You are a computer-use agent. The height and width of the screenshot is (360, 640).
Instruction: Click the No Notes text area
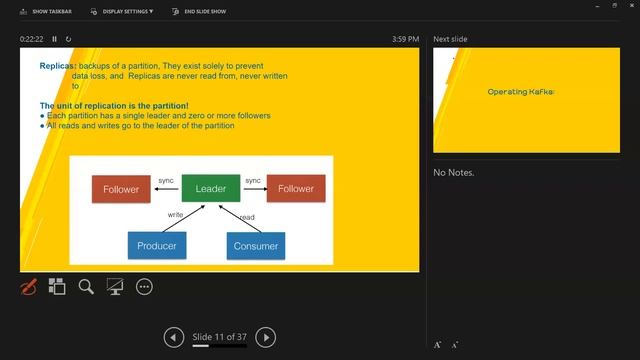453,173
